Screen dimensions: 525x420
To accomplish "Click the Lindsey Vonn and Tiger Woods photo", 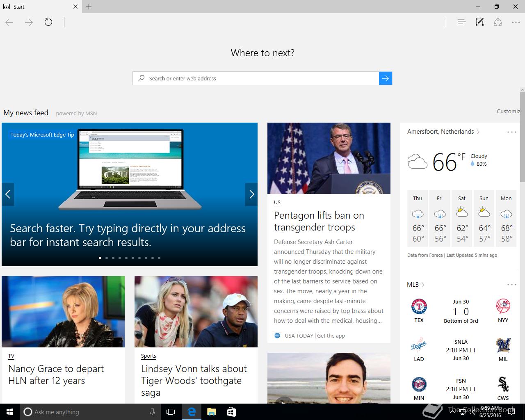I will (196, 312).
